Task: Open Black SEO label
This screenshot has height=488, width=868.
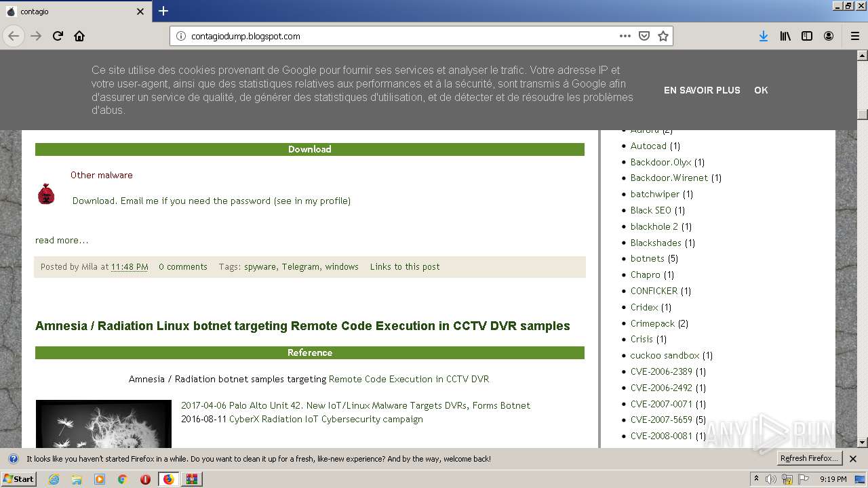Action: (651, 210)
